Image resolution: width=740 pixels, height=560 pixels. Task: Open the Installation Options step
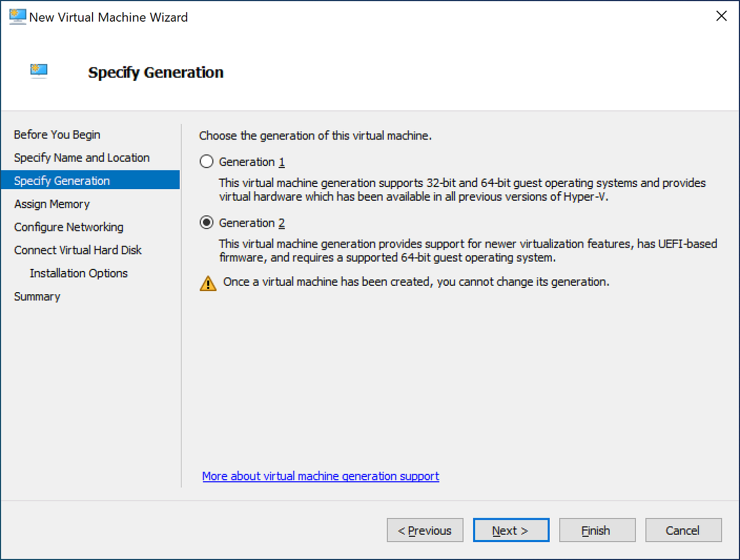(78, 273)
